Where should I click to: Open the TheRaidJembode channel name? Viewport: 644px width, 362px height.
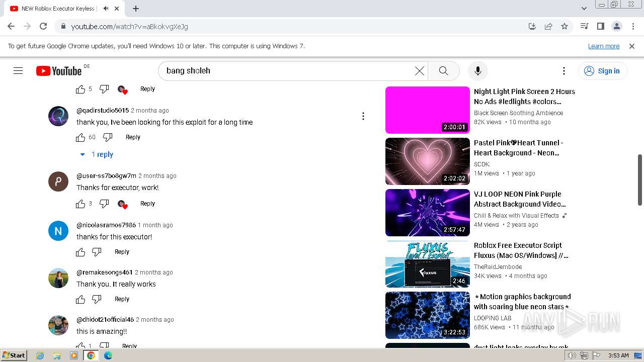click(498, 267)
